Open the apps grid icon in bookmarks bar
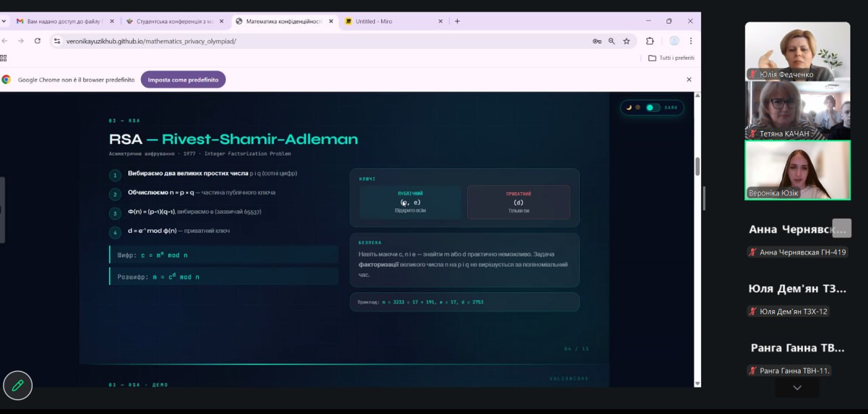 3,58
